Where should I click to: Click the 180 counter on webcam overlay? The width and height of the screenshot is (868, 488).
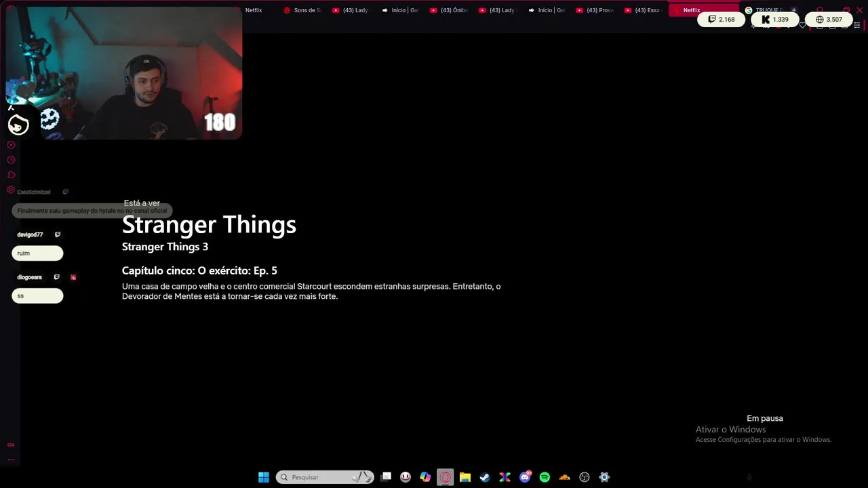tap(220, 122)
